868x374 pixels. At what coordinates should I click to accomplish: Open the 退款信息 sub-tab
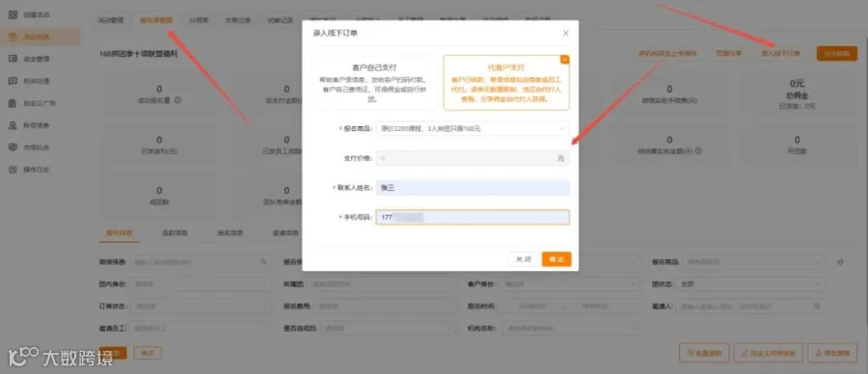(175, 233)
